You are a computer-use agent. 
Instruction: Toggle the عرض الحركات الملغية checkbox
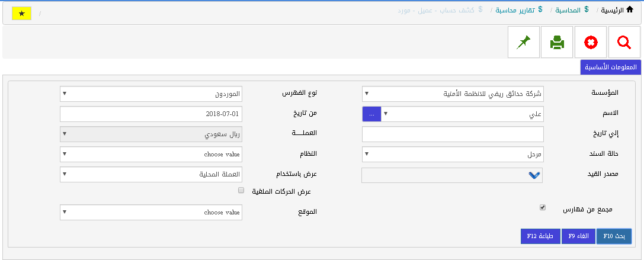[x=241, y=190]
